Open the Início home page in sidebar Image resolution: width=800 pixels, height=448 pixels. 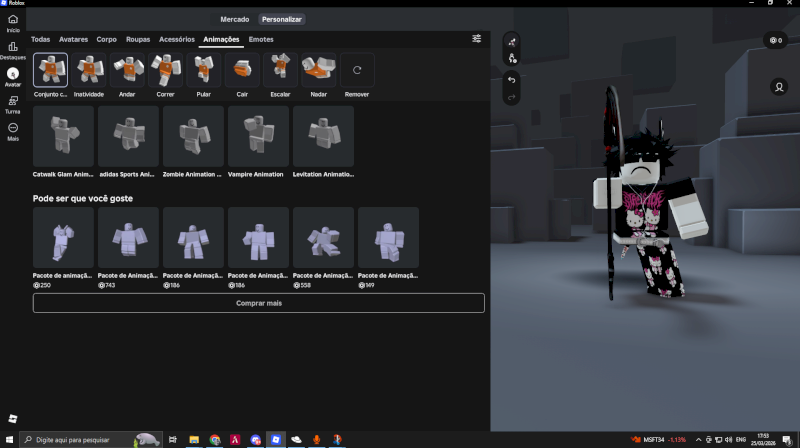click(13, 22)
